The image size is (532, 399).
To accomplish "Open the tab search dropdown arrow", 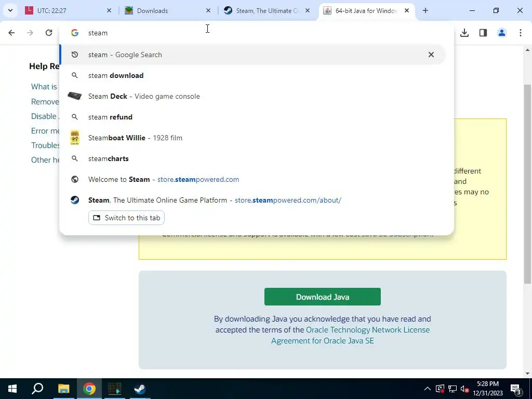I will (10, 10).
